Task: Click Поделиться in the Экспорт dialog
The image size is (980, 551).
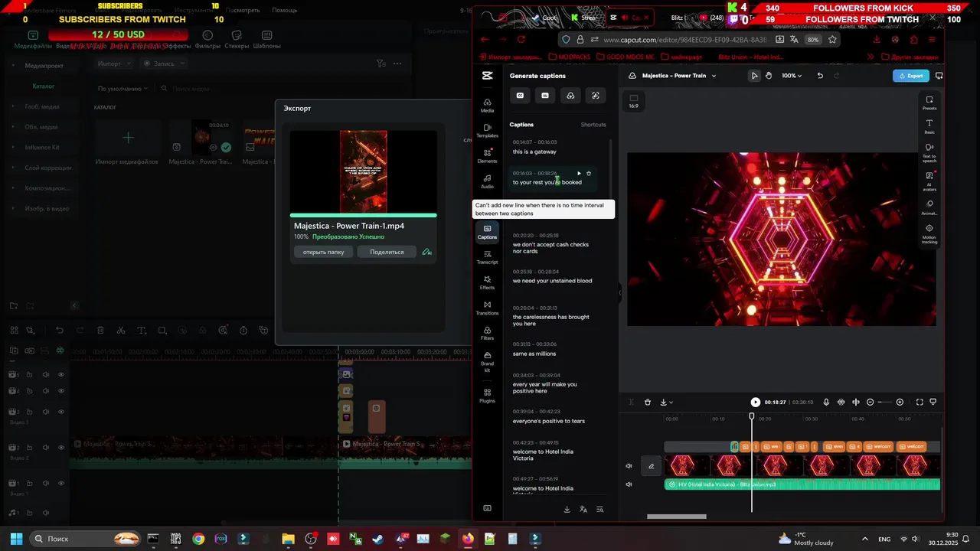Action: click(387, 252)
